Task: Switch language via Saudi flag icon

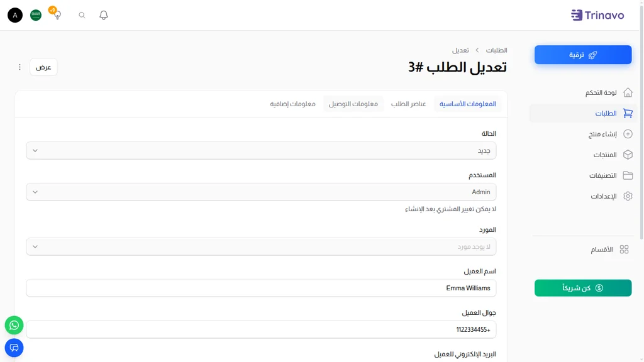Action: coord(36,15)
